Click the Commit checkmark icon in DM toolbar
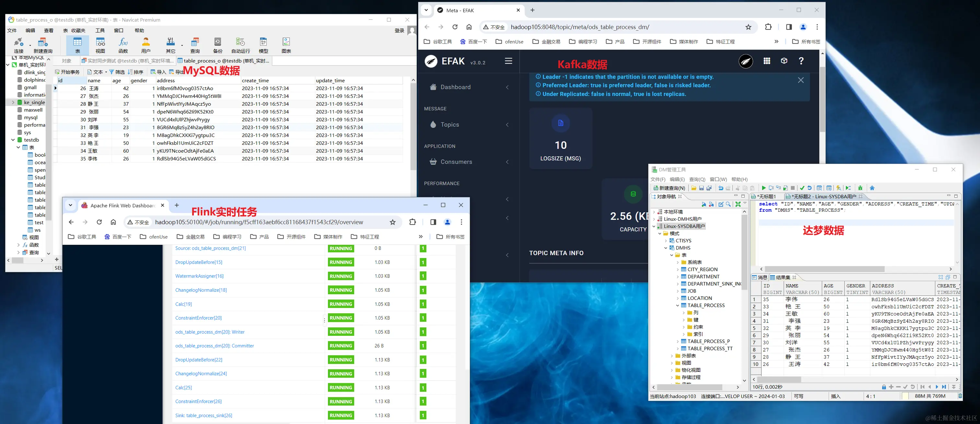This screenshot has width=980, height=424. pos(802,188)
